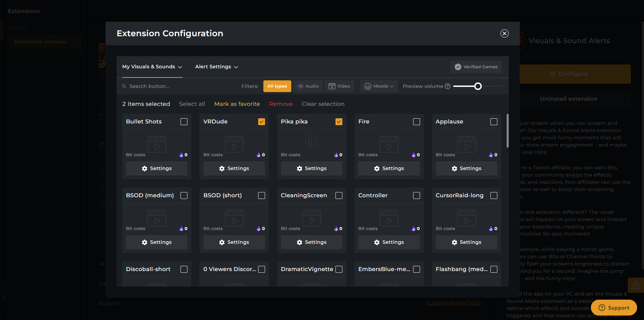
Task: Open Settings for Applause
Action: 467,169
